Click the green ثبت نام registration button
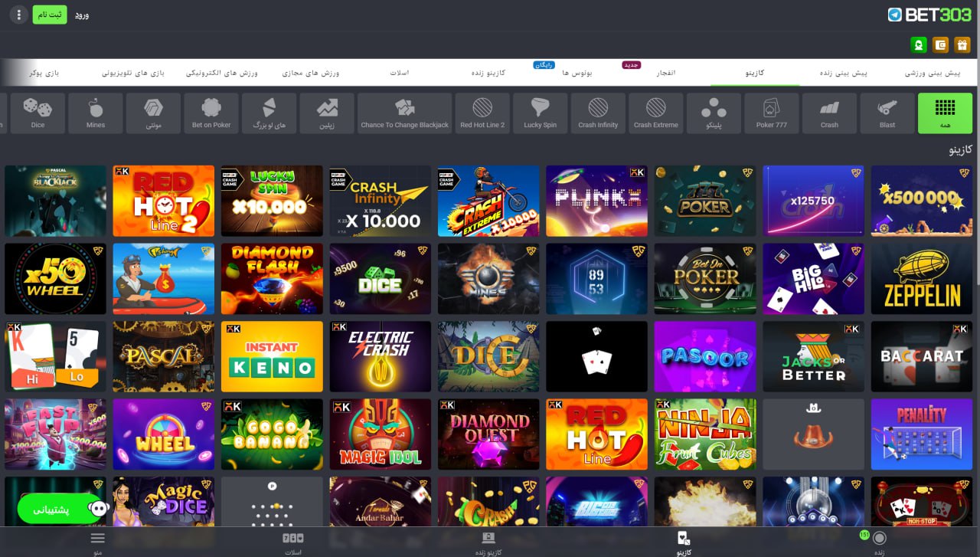The width and height of the screenshot is (980, 557). 50,14
